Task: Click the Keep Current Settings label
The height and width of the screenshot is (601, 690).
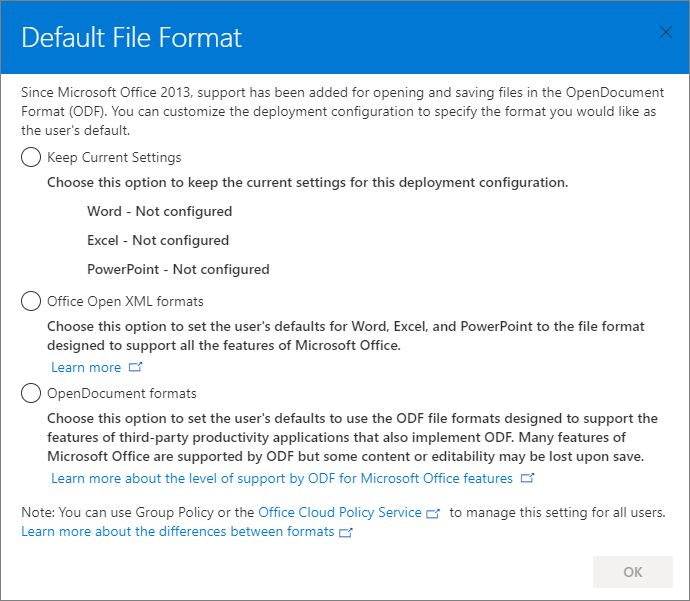Action: (x=114, y=158)
